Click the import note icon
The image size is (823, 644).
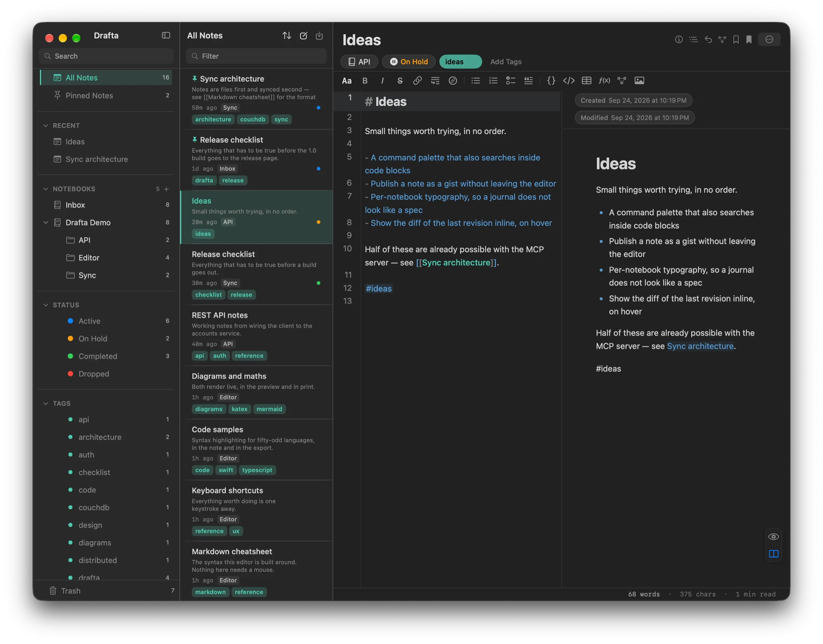click(x=319, y=35)
